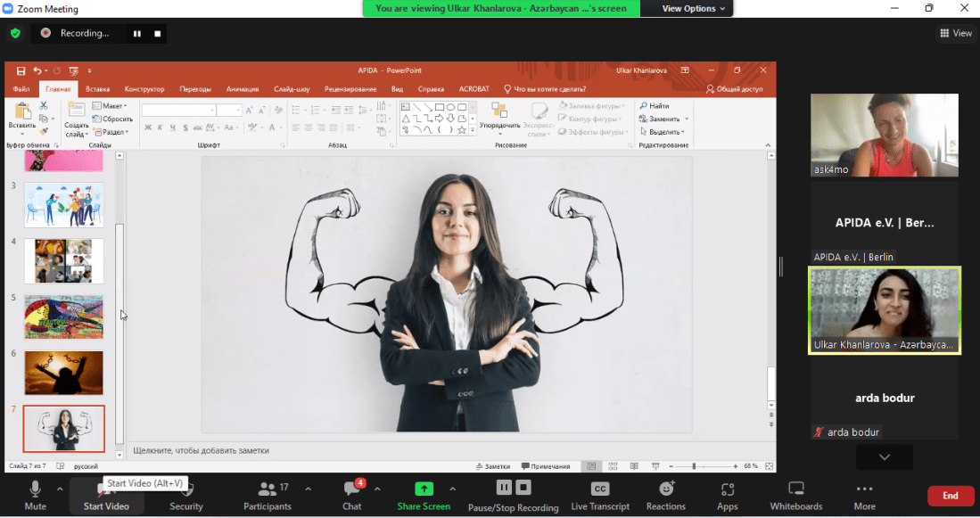
Task: Open the Participants list
Action: click(267, 495)
